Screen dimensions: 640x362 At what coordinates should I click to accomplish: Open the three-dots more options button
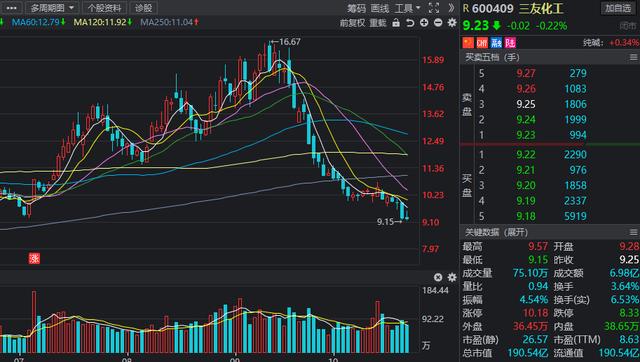click(11, 8)
